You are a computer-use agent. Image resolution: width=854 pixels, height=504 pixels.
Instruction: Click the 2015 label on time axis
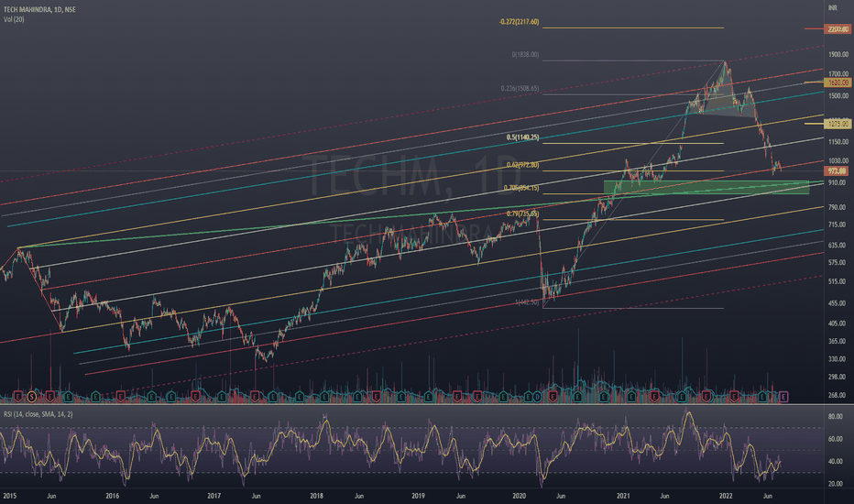coord(9,496)
